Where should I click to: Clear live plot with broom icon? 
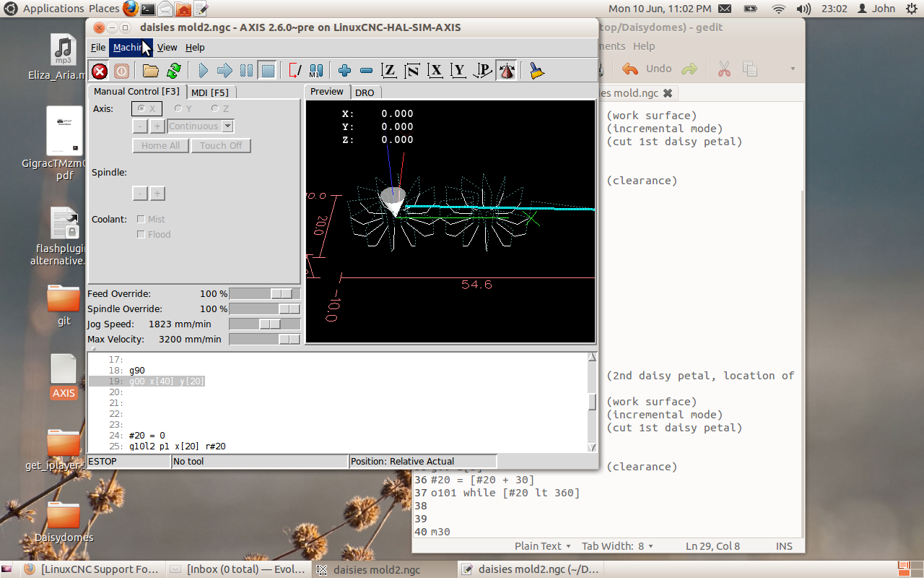coord(536,71)
